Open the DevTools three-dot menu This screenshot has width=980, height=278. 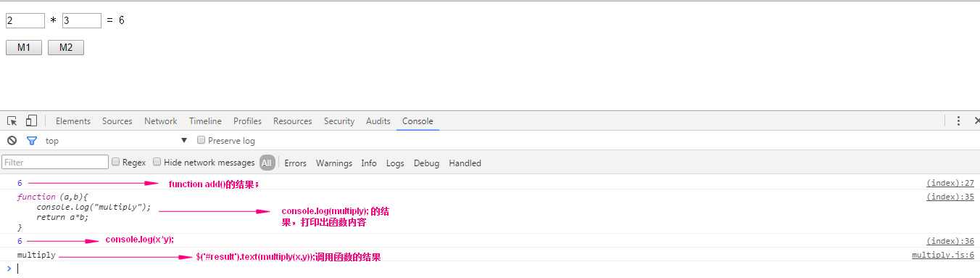coord(958,121)
